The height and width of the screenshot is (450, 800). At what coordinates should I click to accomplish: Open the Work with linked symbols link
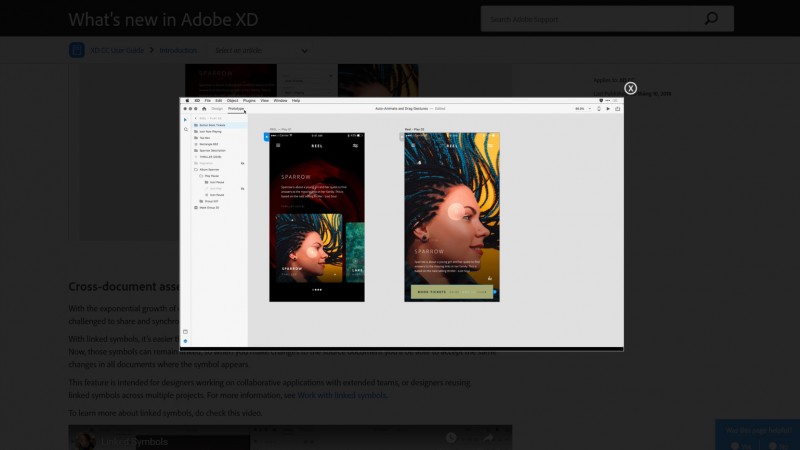(342, 395)
